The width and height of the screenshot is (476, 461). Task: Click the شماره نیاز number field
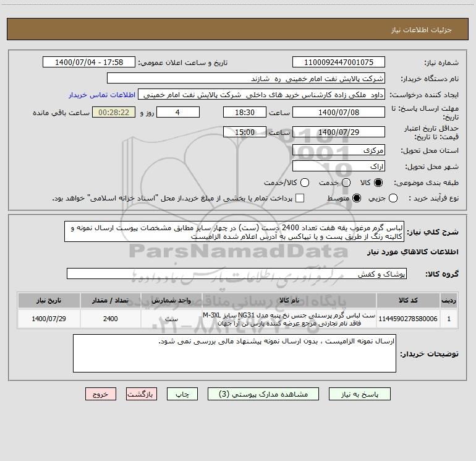coord(339,62)
